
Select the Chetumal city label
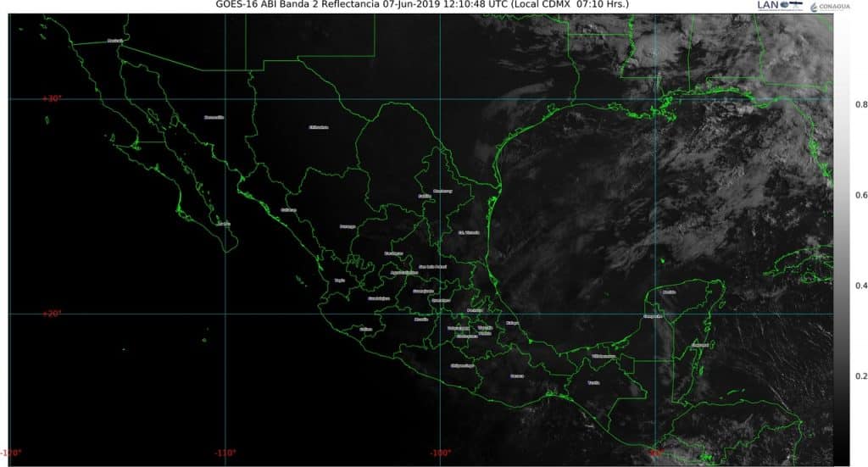click(x=699, y=345)
